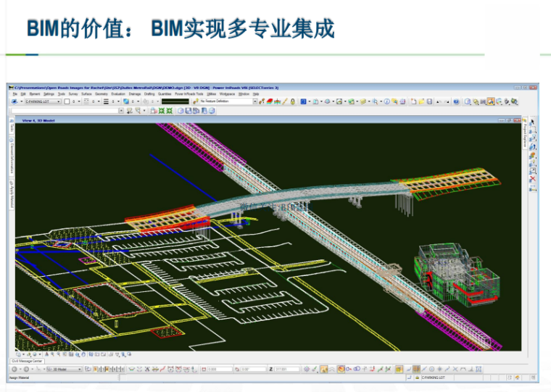Click the blue Help question mark icon
The height and width of the screenshot is (392, 551).
click(x=456, y=102)
